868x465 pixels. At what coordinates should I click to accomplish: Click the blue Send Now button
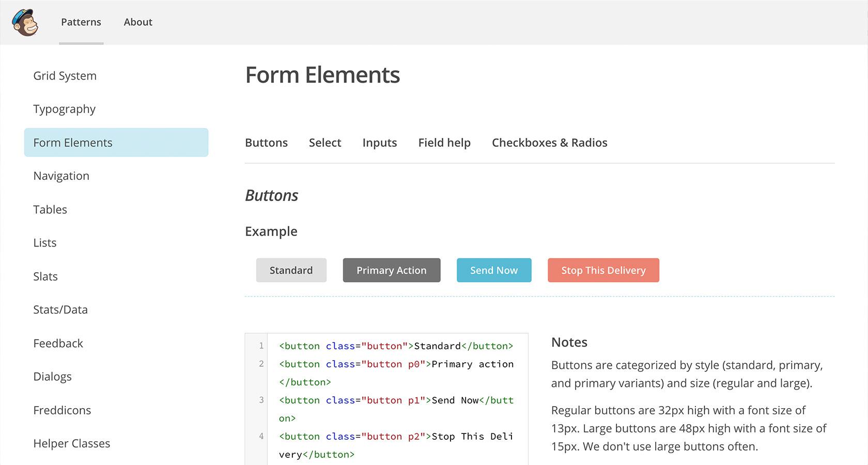494,270
